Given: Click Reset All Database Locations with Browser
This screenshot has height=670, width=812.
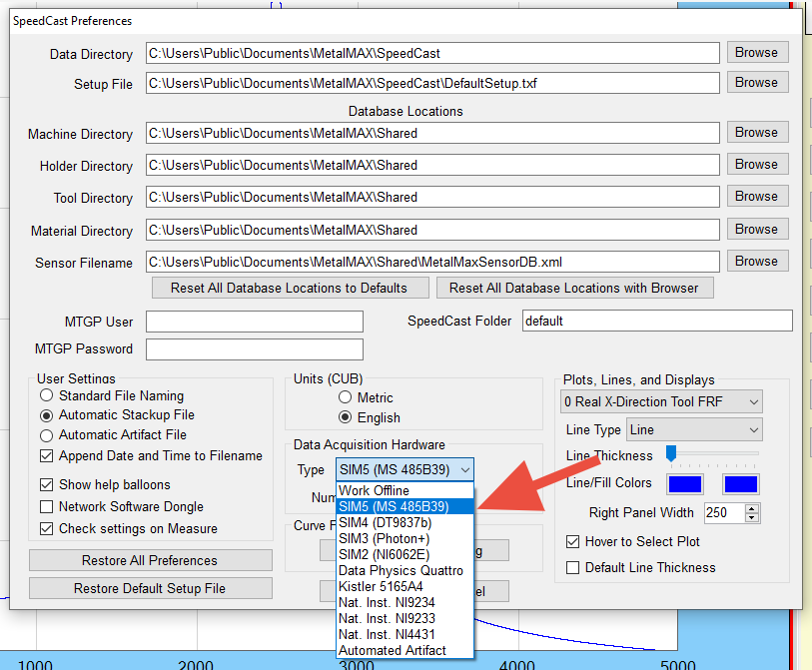Looking at the screenshot, I should pyautogui.click(x=574, y=288).
